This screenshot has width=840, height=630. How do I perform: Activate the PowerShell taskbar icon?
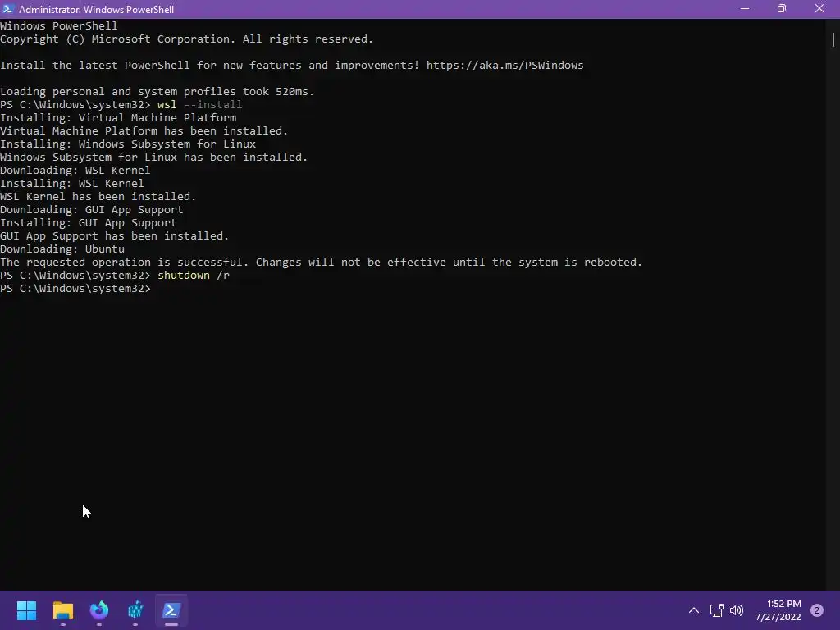coord(171,610)
